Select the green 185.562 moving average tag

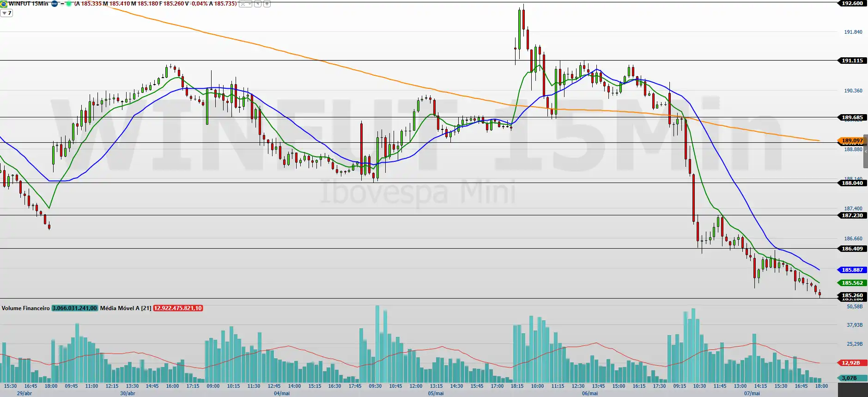point(850,283)
